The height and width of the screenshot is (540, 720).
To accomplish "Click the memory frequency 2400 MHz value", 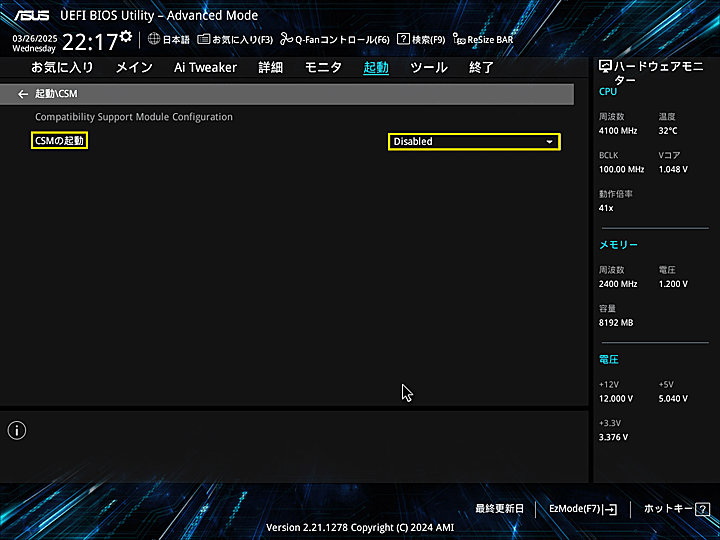I will click(x=618, y=284).
